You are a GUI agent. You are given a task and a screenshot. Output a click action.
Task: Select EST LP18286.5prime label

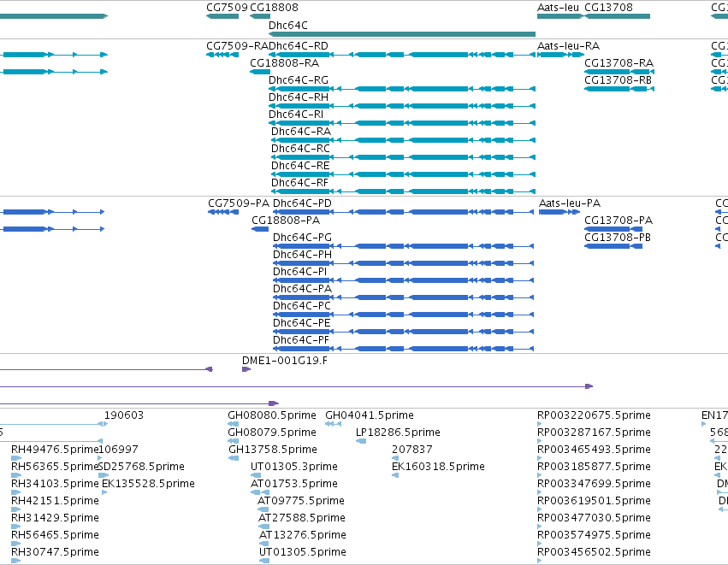point(398,433)
